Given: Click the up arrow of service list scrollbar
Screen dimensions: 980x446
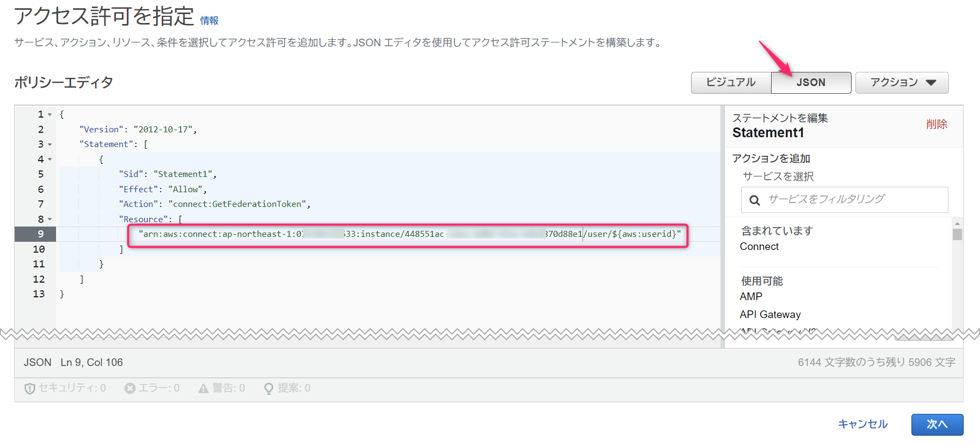Looking at the screenshot, I should tap(957, 223).
